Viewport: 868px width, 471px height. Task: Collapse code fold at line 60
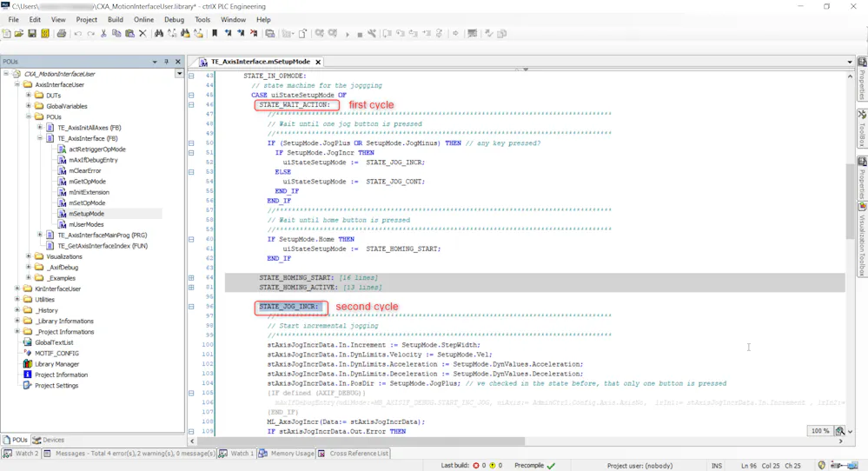(191, 239)
